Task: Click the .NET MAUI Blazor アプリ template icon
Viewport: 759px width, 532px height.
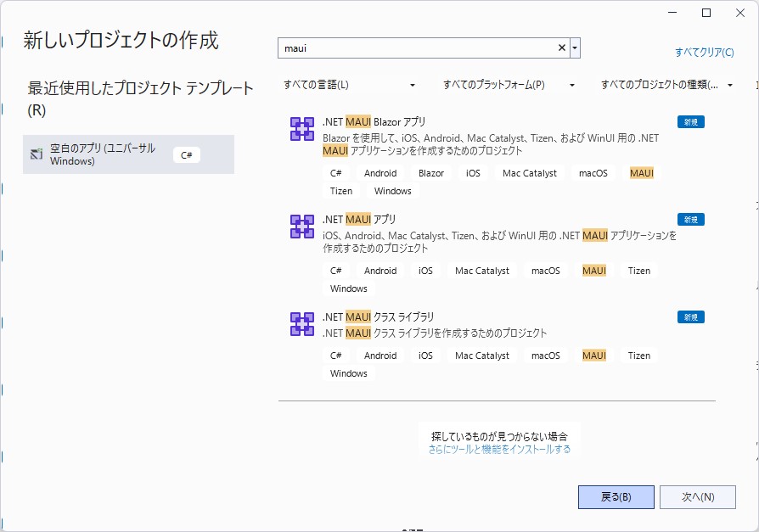Action: tap(301, 127)
